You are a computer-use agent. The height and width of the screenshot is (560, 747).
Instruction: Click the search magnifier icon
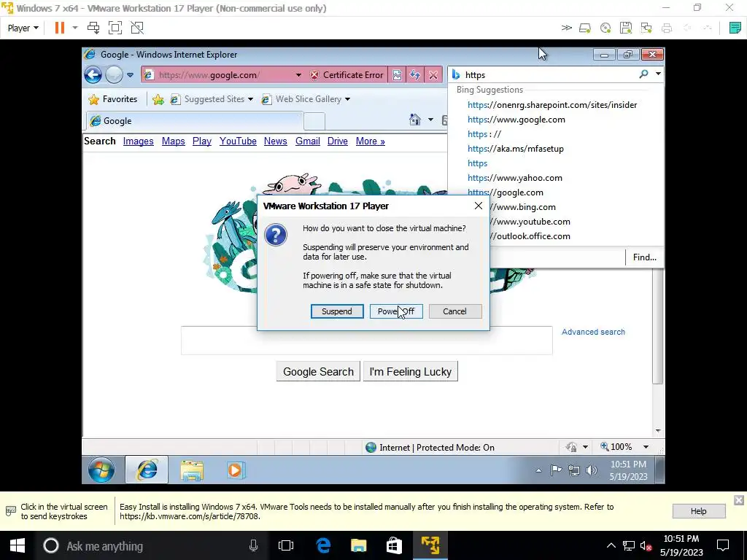[643, 74]
